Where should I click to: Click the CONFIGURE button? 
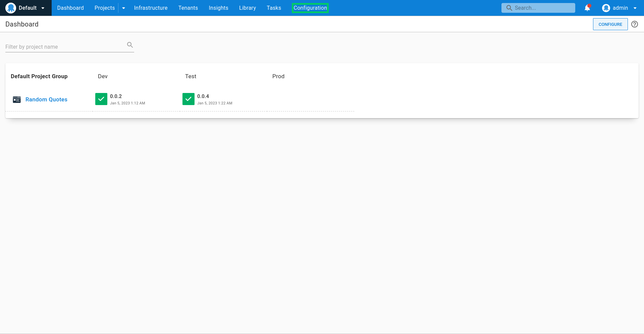click(x=610, y=24)
